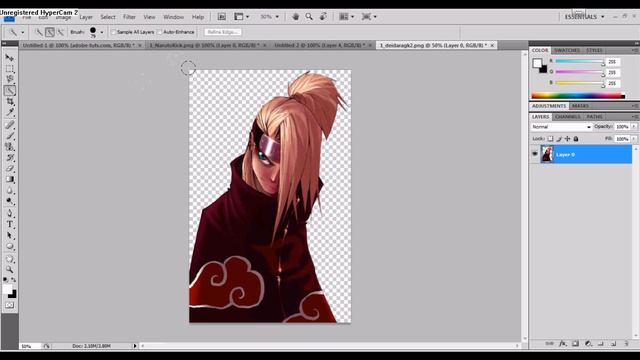Viewport: 640px width, 360px height.
Task: Click Add to Selection mode icon
Action: click(49, 32)
